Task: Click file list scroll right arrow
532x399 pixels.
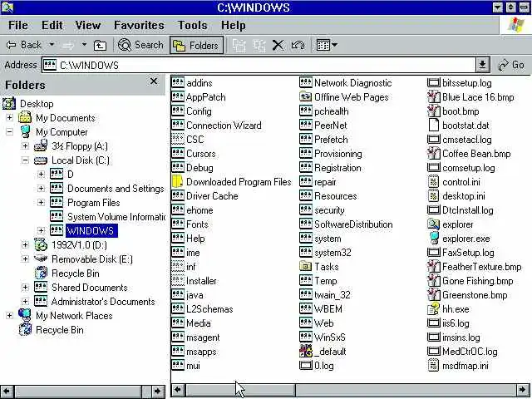Action: tap(523, 390)
